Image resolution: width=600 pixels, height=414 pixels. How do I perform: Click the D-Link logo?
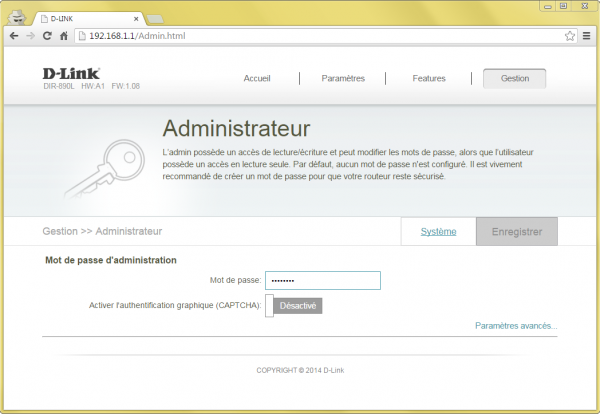69,73
